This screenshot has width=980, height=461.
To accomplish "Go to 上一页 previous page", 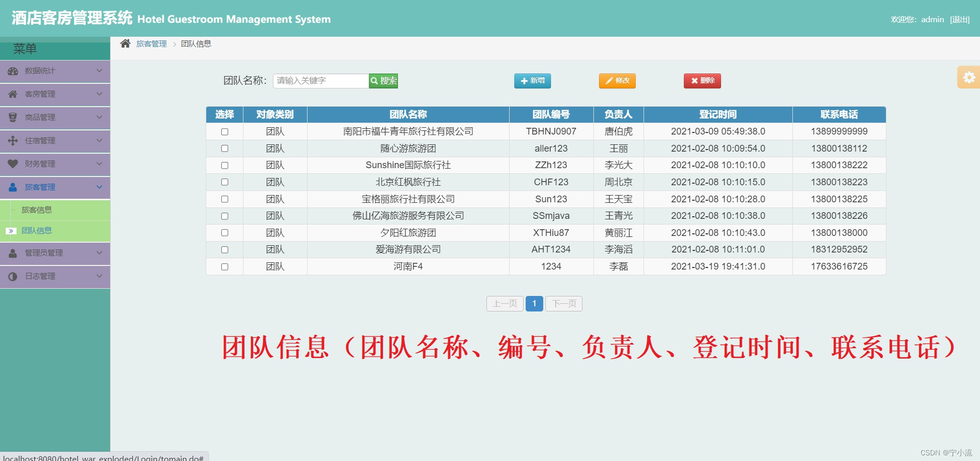I will click(x=505, y=304).
